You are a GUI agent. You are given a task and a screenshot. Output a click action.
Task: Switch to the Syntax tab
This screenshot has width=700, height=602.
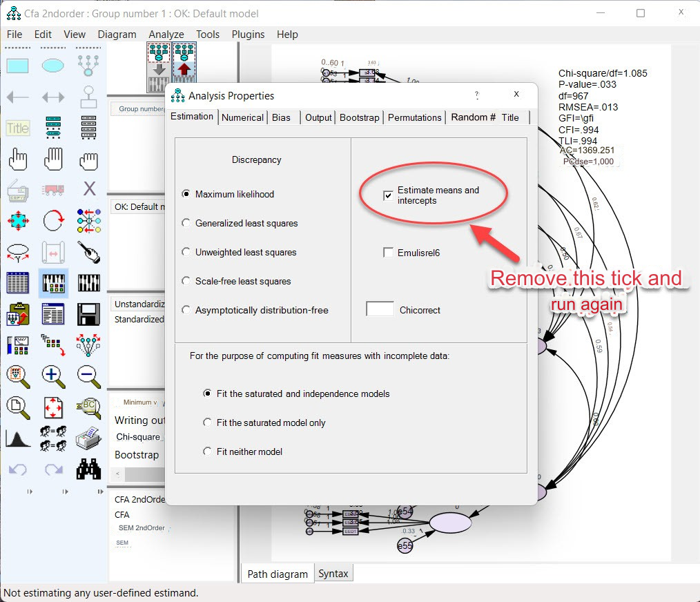[333, 574]
